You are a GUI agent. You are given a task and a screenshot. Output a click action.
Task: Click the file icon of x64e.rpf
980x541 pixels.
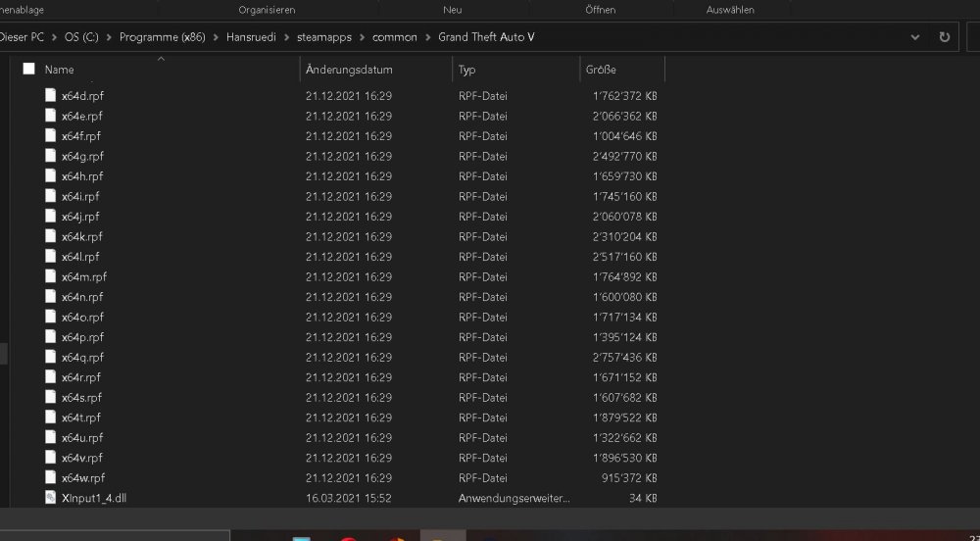click(51, 116)
